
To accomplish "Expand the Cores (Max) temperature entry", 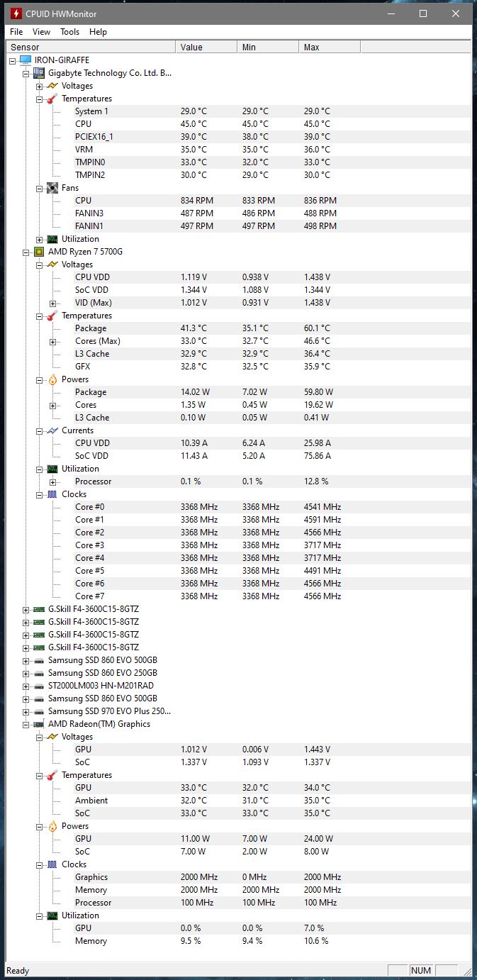I will (52, 341).
